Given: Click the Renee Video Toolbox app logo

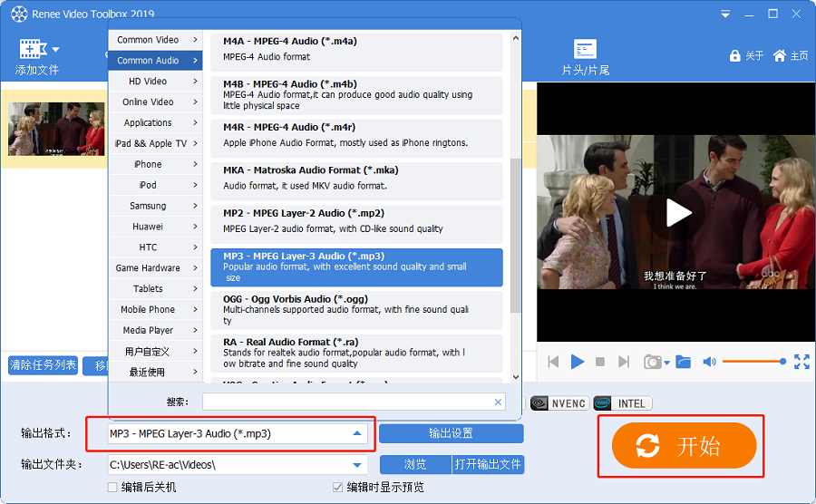Looking at the screenshot, I should point(19,14).
